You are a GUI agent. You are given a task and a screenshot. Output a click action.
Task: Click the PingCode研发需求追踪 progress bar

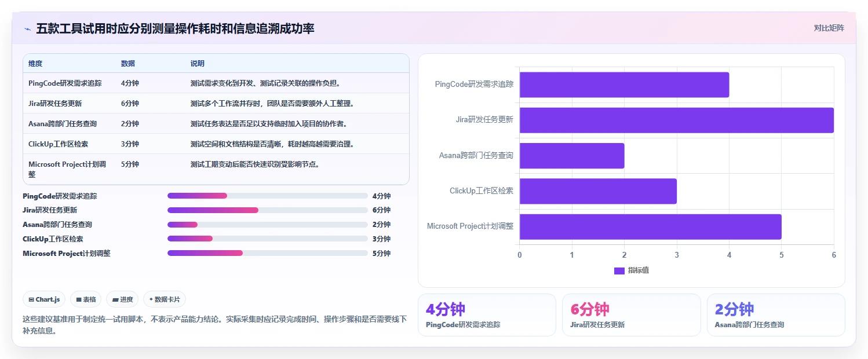click(x=267, y=196)
